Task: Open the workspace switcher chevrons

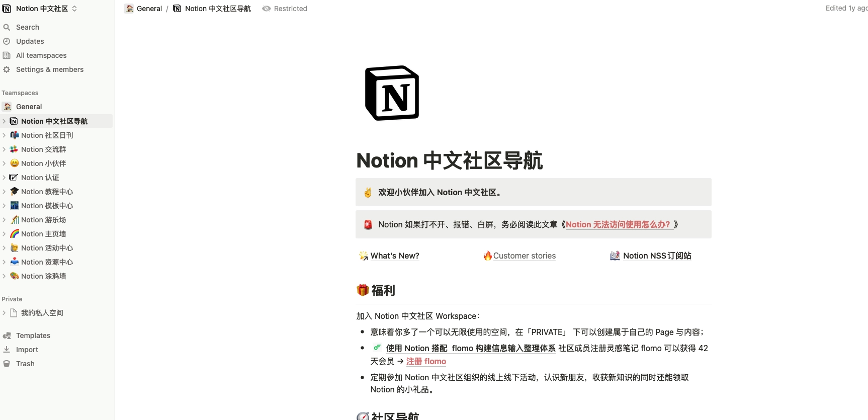Action: (74, 9)
